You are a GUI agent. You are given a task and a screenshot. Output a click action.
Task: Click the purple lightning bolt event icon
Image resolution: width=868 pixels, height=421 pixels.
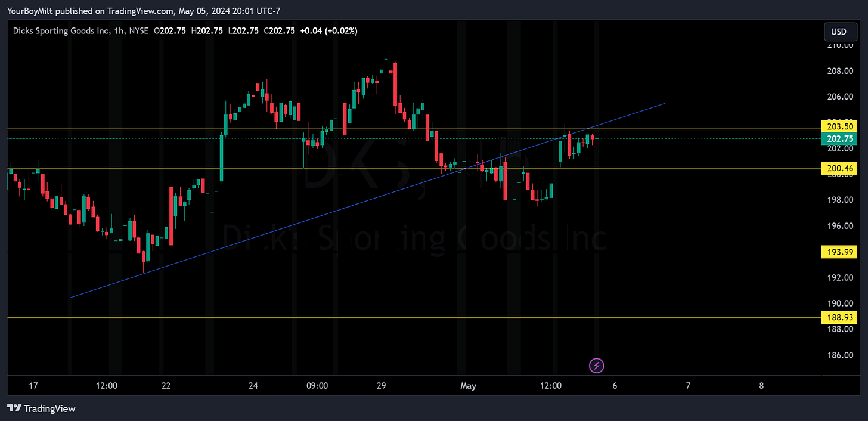597,366
